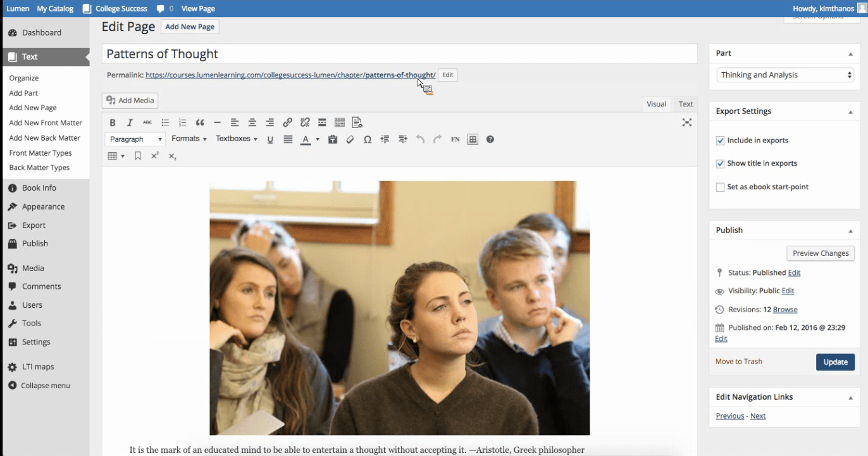
Task: Insert a link with the chain icon
Action: point(287,123)
